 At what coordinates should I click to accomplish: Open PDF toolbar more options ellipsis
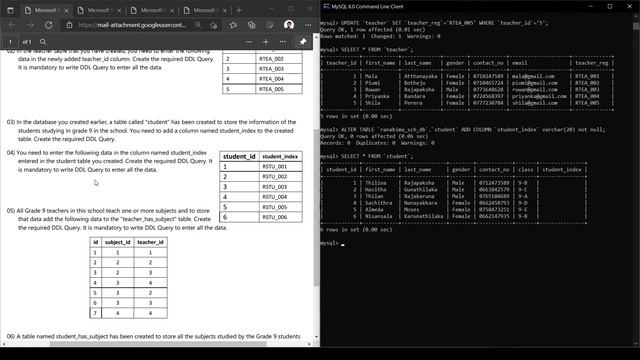click(282, 42)
